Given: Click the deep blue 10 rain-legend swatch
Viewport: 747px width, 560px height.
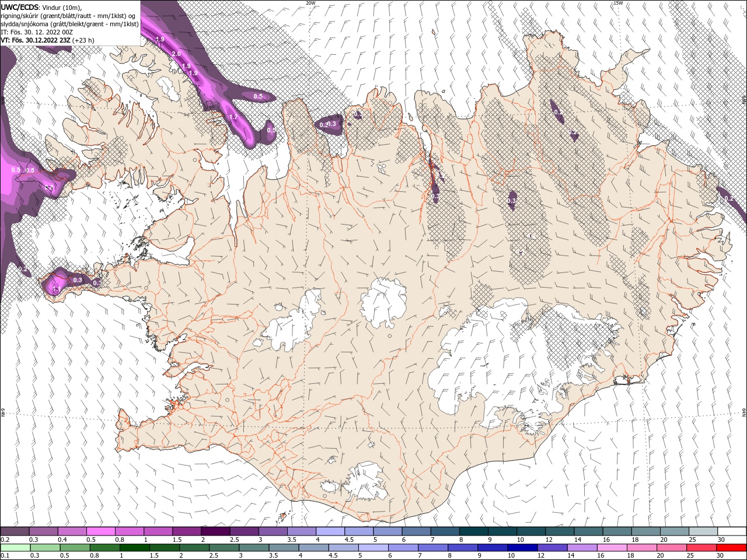Looking at the screenshot, I should (522, 547).
